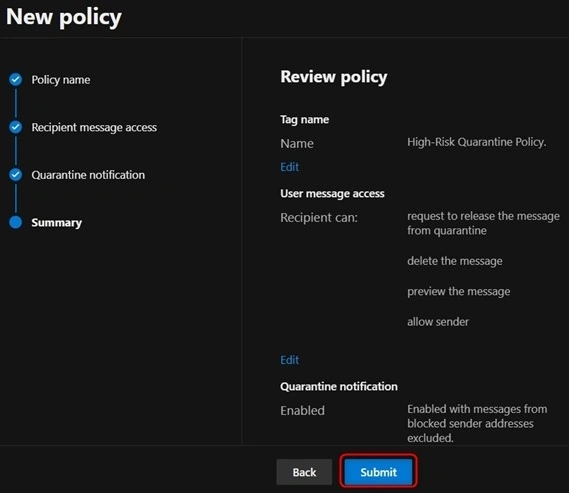Click the 'Review policy' heading

(x=334, y=77)
